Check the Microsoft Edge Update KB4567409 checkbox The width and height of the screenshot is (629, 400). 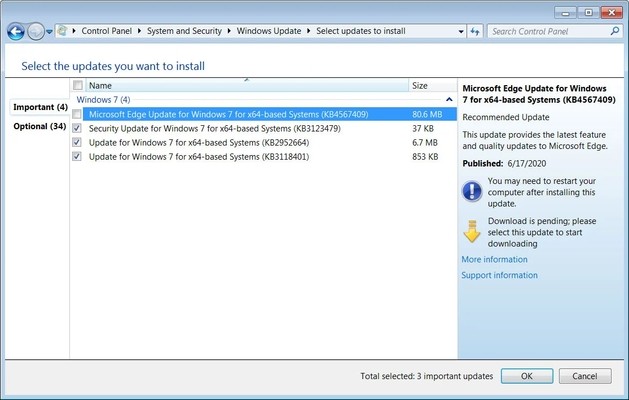77,114
